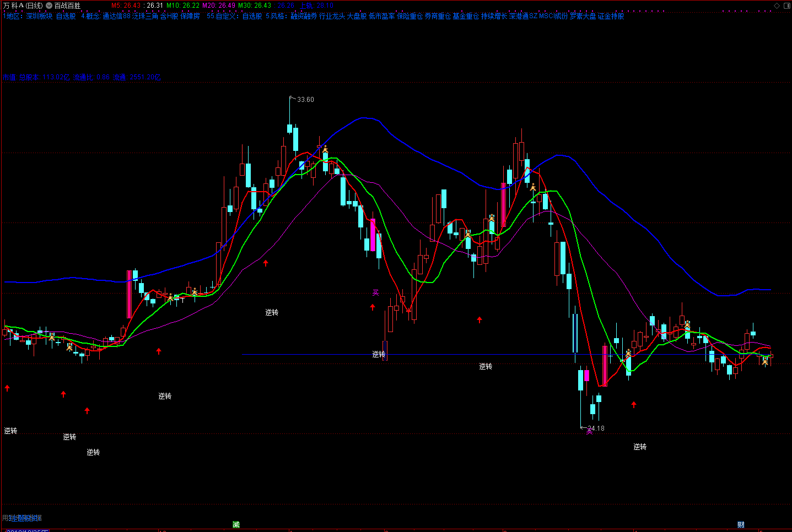Click the 上轨: 28.10 upper band label
Screen dimensions: 792x532
point(317,6)
